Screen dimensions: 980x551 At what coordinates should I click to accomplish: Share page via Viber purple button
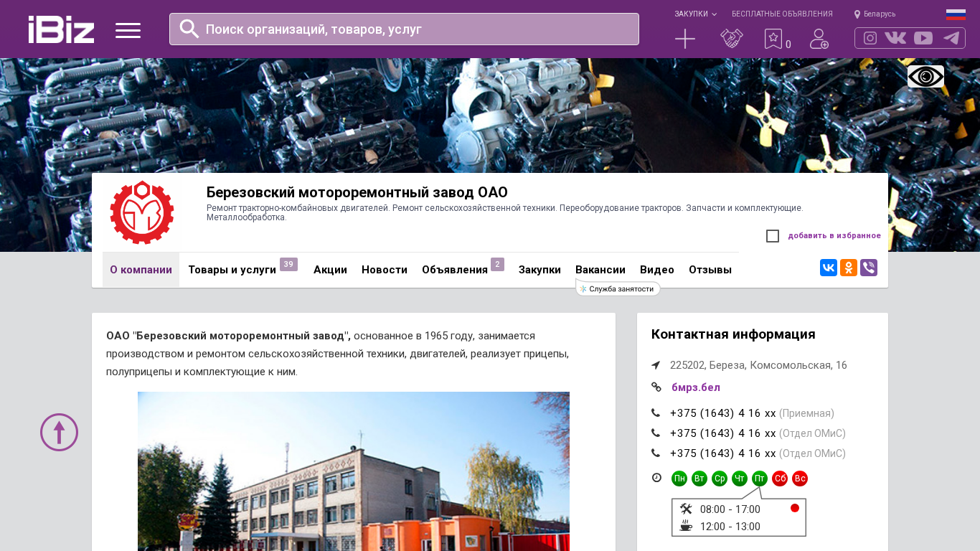pyautogui.click(x=869, y=268)
